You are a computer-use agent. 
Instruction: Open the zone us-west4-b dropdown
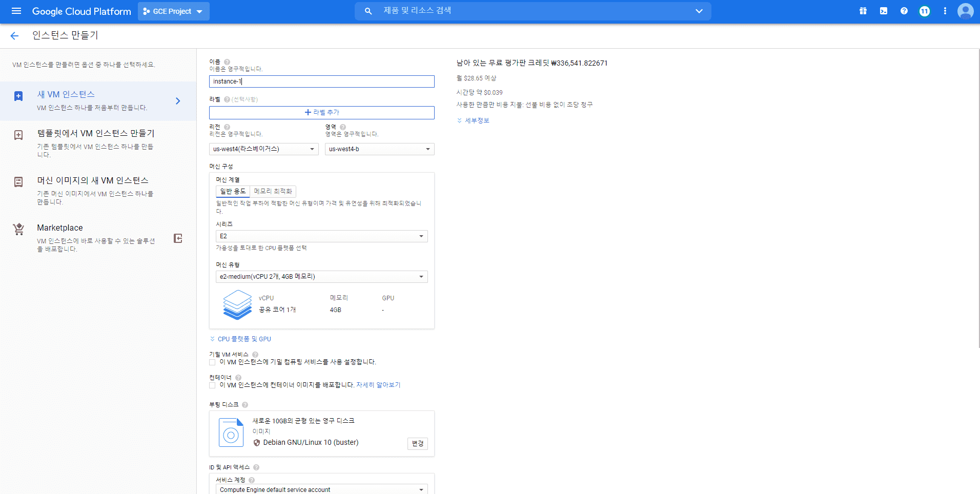point(380,149)
